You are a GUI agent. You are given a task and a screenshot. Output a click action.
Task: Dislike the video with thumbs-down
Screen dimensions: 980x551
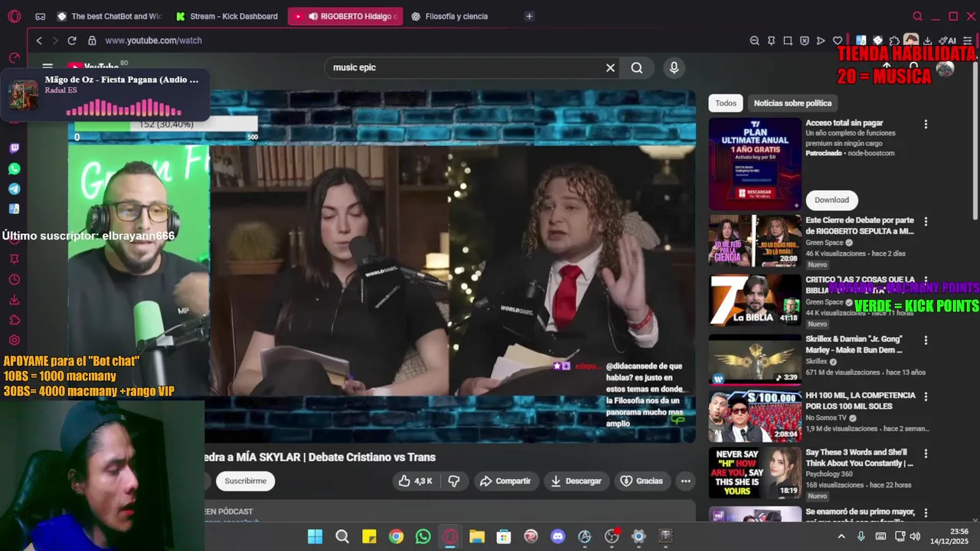(x=453, y=481)
